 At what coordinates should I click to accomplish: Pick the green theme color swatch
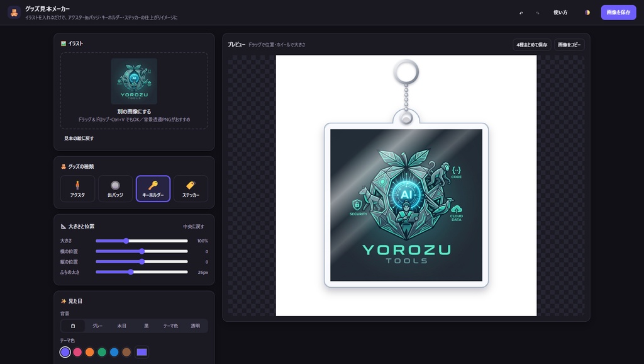point(102,352)
